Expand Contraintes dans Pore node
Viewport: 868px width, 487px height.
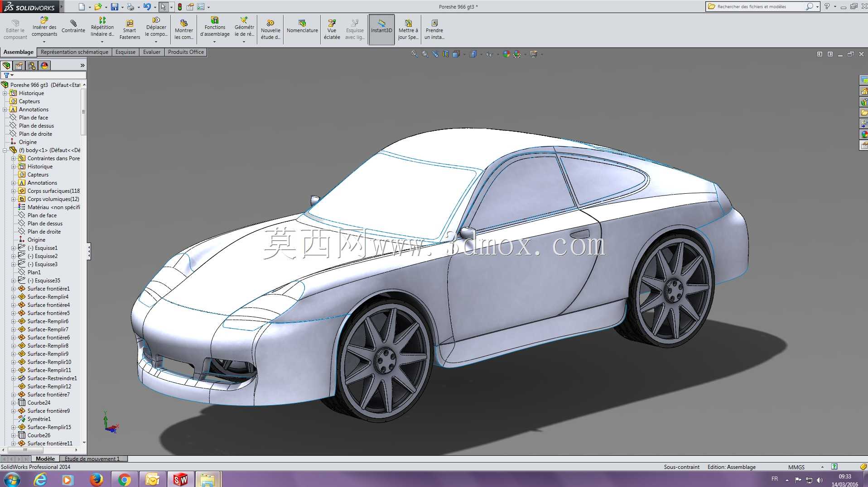14,158
